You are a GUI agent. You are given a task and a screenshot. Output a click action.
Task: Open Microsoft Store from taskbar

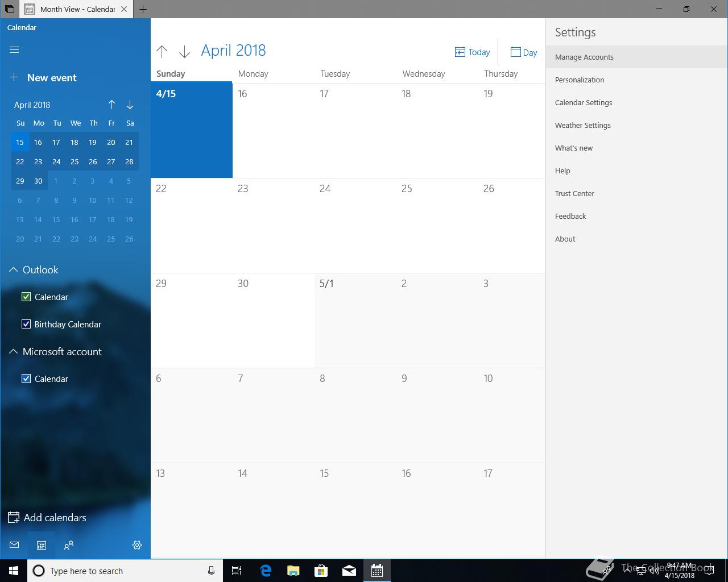[321, 571]
